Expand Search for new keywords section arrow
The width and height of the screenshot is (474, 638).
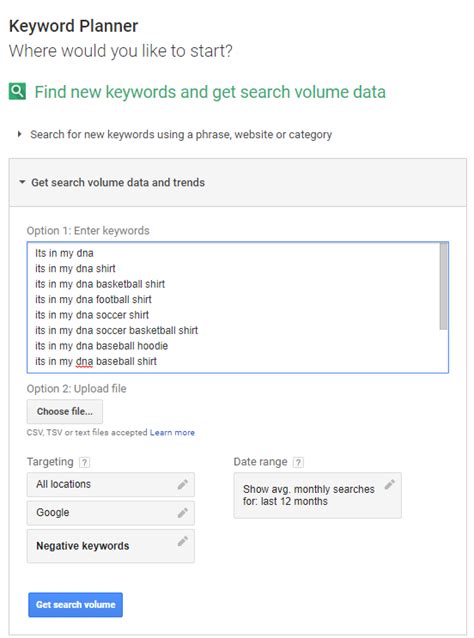pos(19,134)
